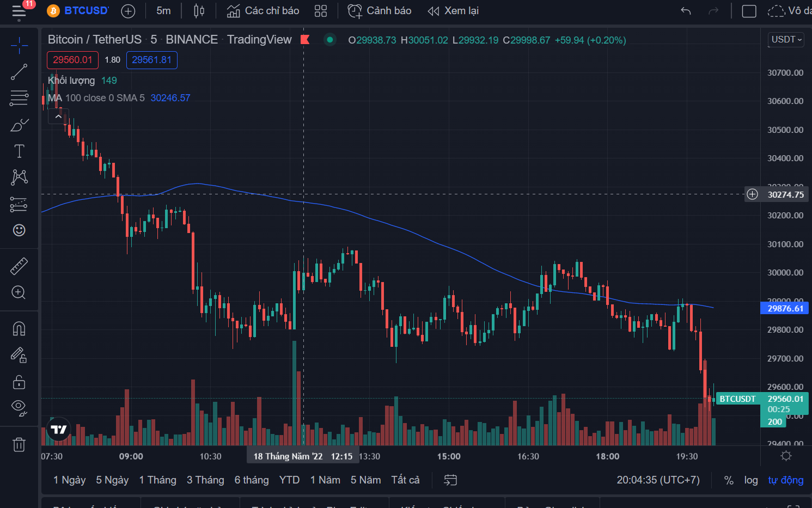The width and height of the screenshot is (812, 508).
Task: Click the MA 100 indicator label
Action: tap(96, 98)
